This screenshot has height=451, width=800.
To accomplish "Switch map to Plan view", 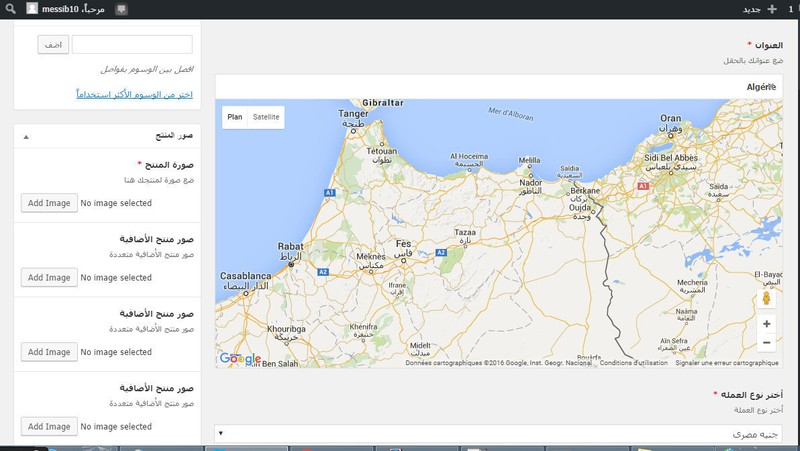I will pyautogui.click(x=235, y=117).
